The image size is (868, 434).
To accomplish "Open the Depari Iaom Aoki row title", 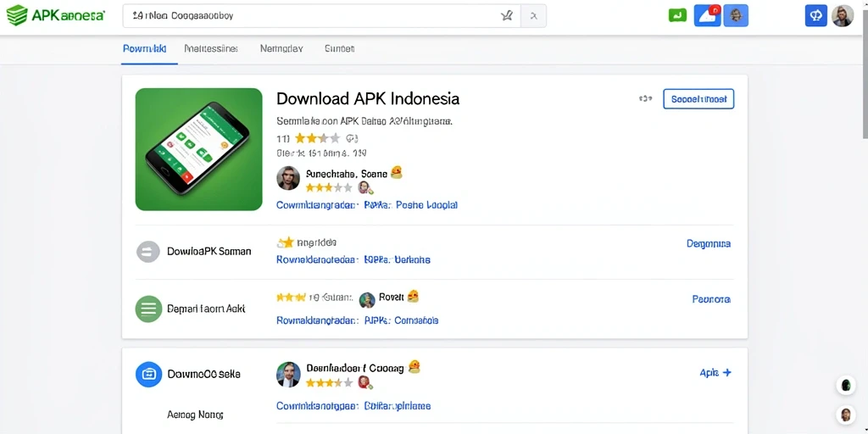I will [x=206, y=309].
